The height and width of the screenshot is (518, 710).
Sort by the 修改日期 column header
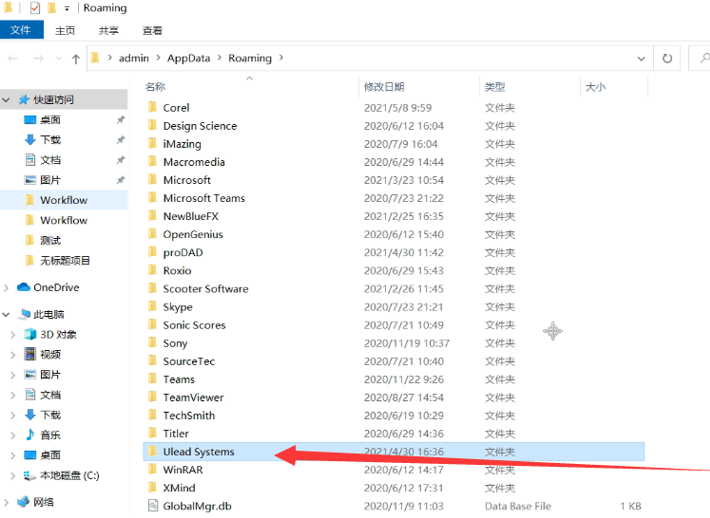tap(384, 87)
